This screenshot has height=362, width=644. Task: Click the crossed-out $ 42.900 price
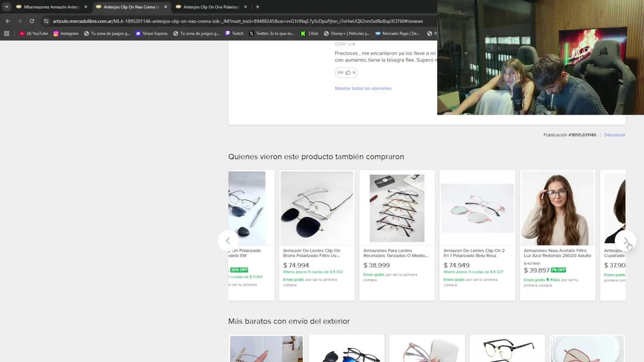coord(532,263)
